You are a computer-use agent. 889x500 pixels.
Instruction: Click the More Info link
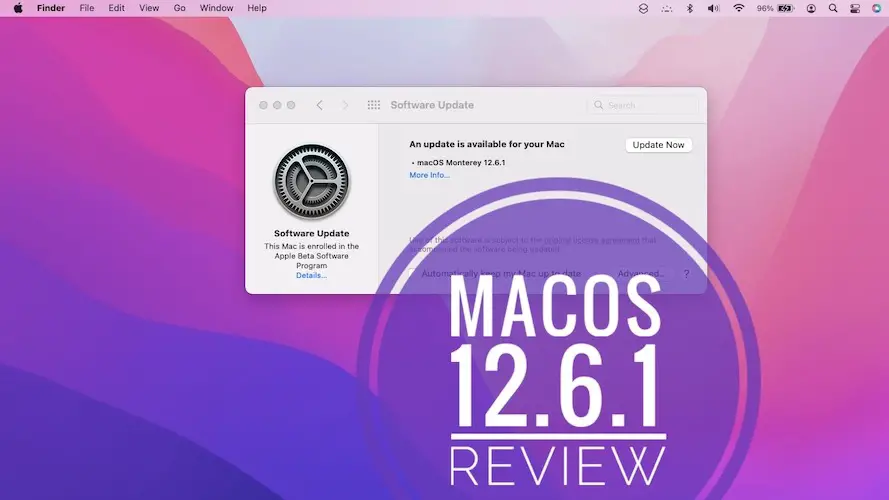[429, 175]
